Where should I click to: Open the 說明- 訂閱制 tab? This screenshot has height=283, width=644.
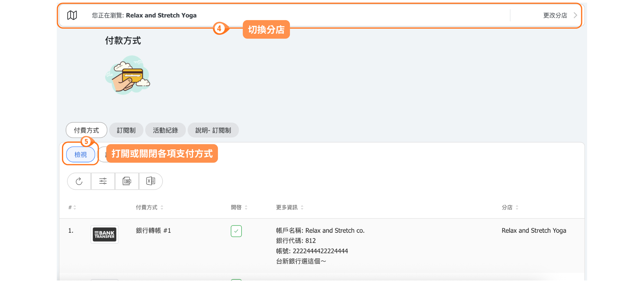click(x=213, y=130)
